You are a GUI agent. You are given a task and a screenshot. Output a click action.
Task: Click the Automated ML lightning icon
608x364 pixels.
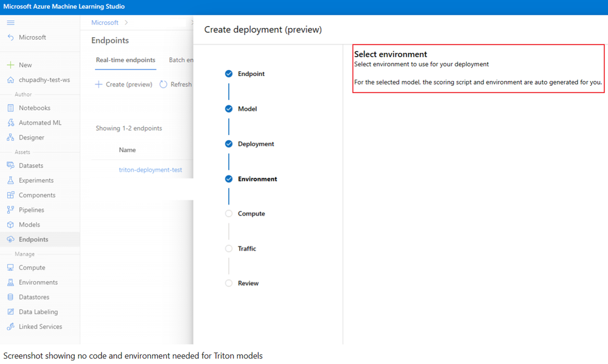coord(10,122)
